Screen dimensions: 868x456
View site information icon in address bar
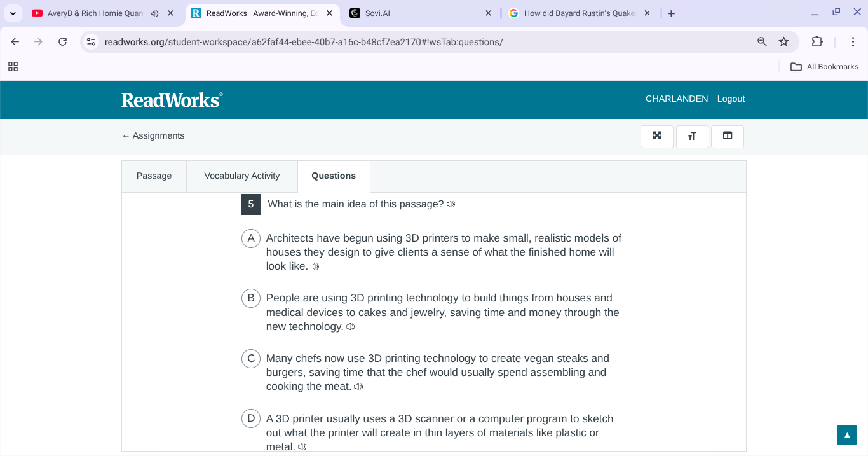click(92, 42)
